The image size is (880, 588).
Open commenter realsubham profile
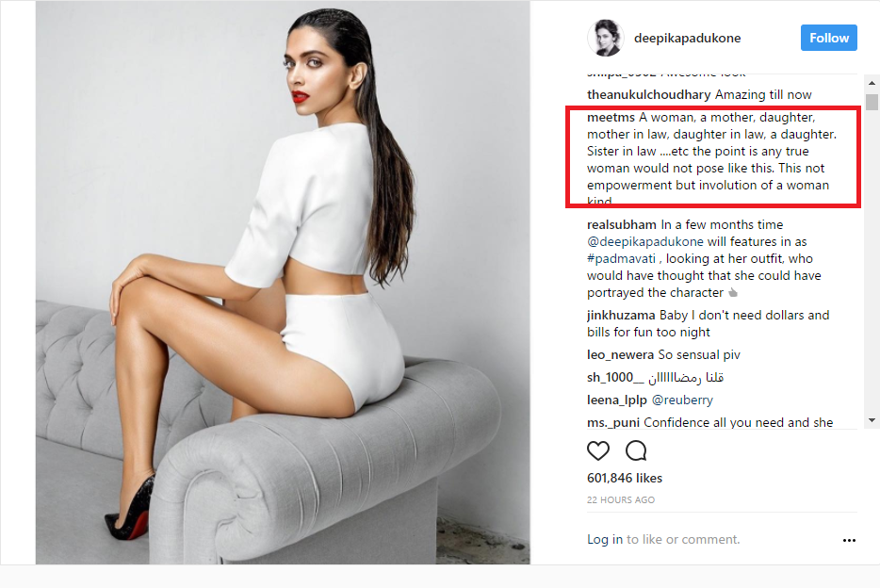click(x=621, y=225)
